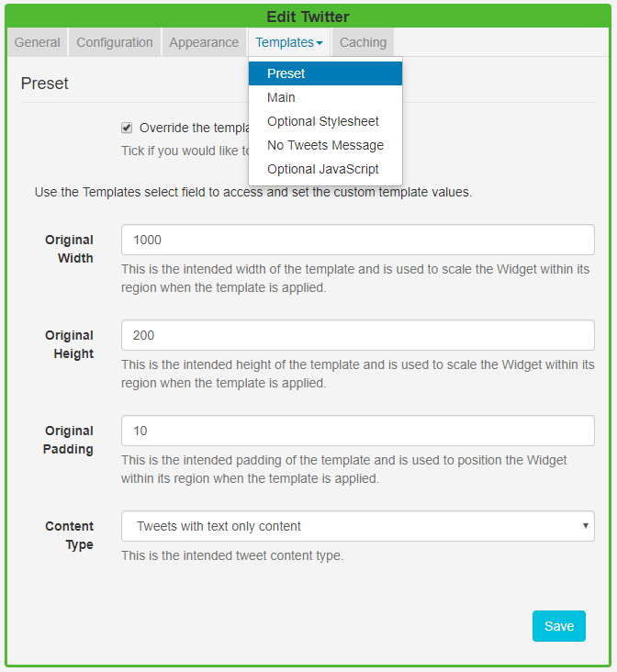
Task: Click the Original Padding field showing 10
Action: click(358, 431)
